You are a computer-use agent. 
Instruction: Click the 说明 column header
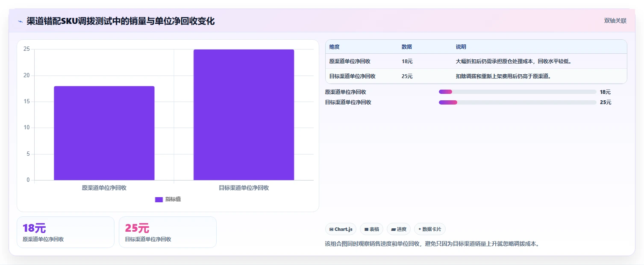[461, 47]
